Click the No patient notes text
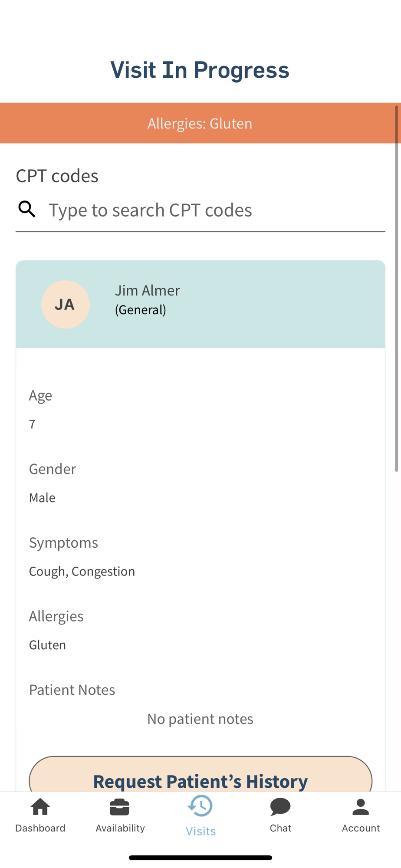This screenshot has height=868, width=401. 200,719
